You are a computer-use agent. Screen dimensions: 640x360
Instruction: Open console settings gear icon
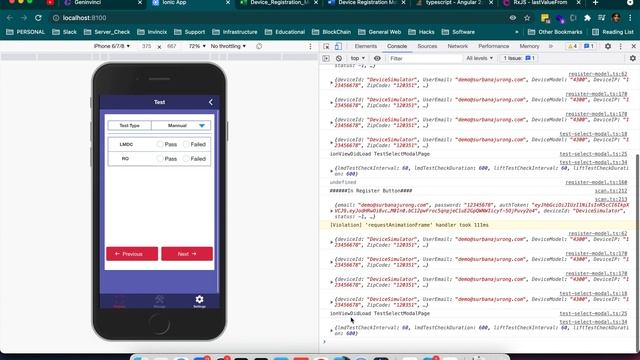633,58
